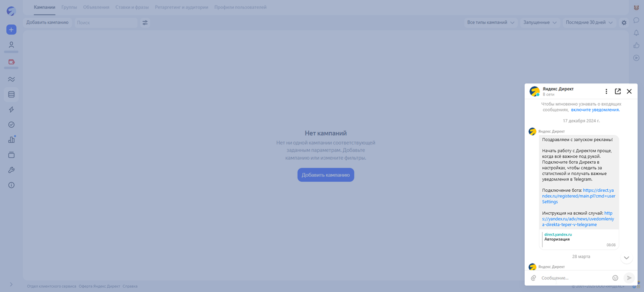Open the checkmark circle icon in sidebar
The height and width of the screenshot is (292, 644).
coord(11,125)
